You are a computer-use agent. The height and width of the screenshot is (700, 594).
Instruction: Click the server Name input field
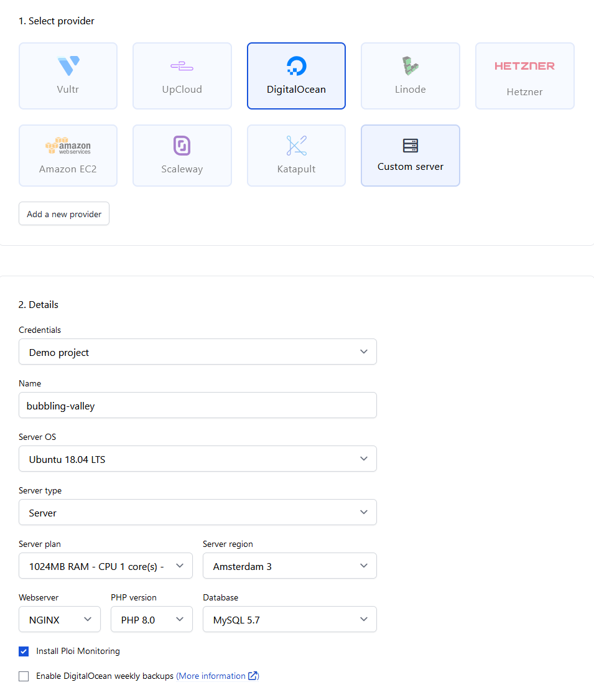(x=197, y=406)
